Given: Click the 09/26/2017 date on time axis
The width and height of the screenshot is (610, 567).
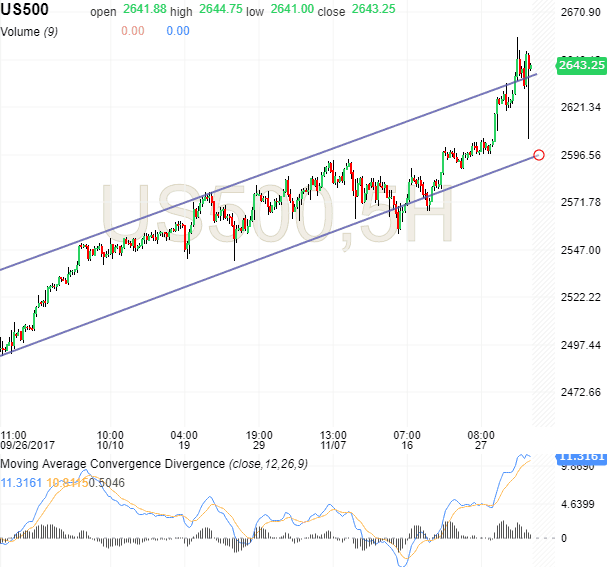Looking at the screenshot, I should tap(26, 447).
